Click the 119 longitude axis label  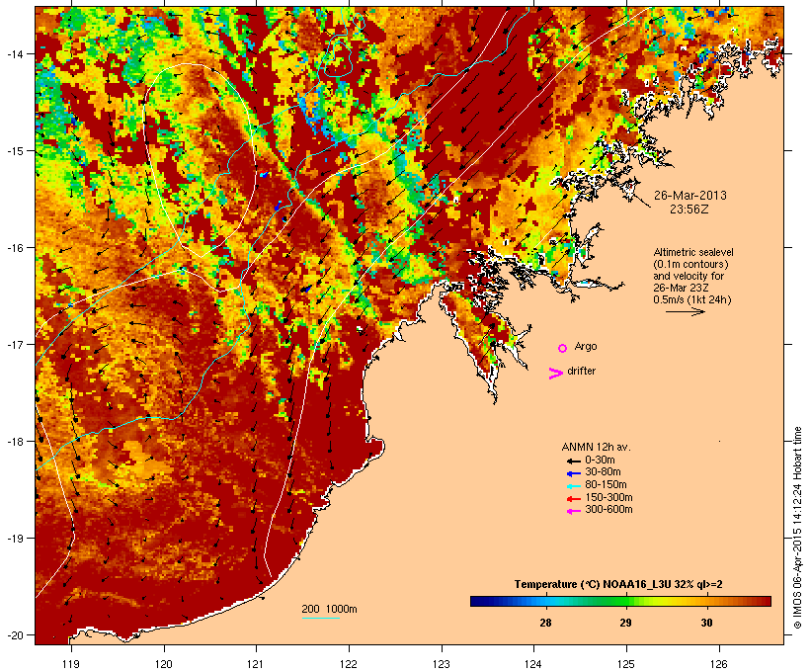[x=71, y=664]
